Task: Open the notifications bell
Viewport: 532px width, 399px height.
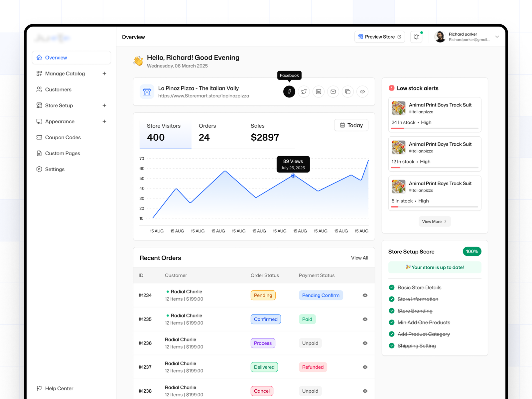Action: pyautogui.click(x=416, y=37)
